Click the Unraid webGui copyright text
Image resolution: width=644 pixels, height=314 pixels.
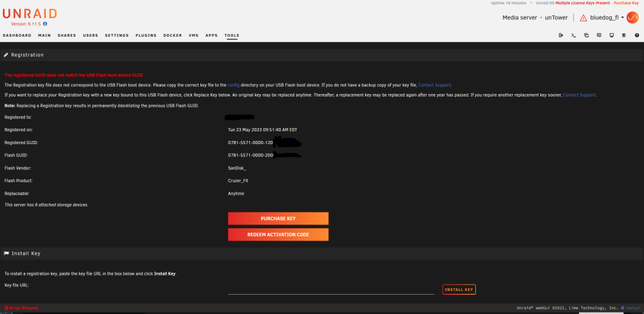567,308
